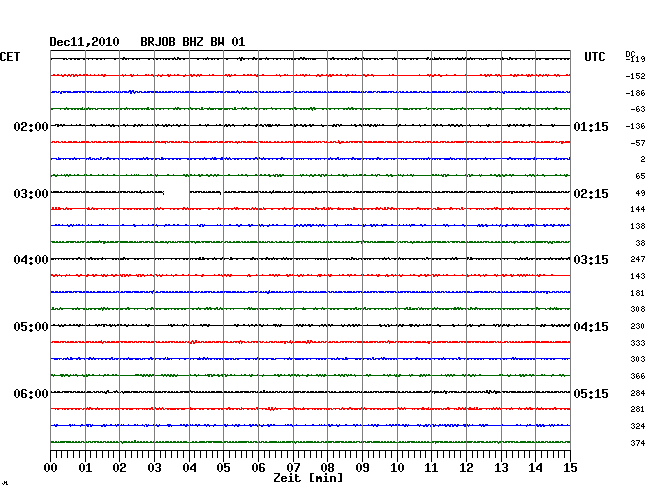Click minute tick label "06" on time axis
The image size is (650, 494).
(258, 468)
